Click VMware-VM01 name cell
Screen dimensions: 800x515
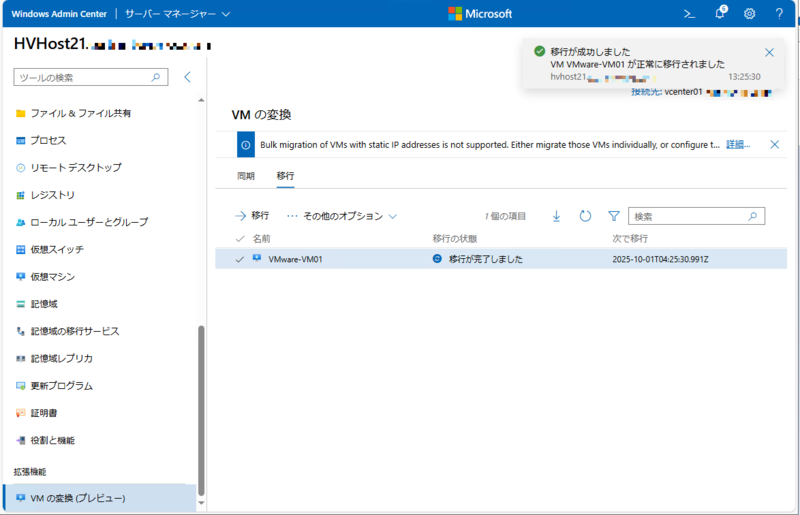pyautogui.click(x=295, y=259)
